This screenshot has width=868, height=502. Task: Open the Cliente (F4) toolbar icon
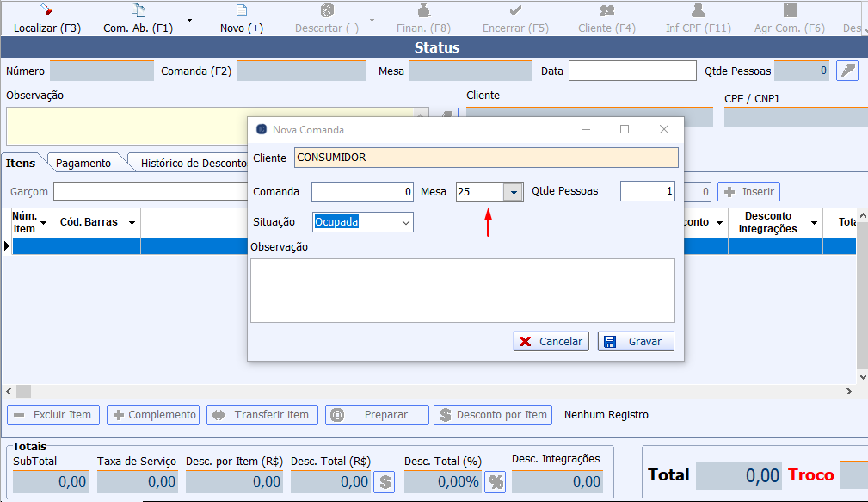(x=606, y=11)
